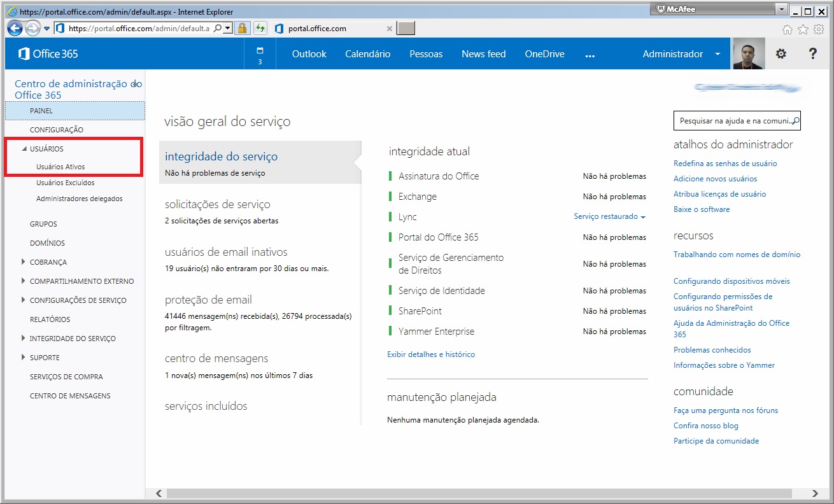Click Exibir detalhes e histórico link

point(431,354)
